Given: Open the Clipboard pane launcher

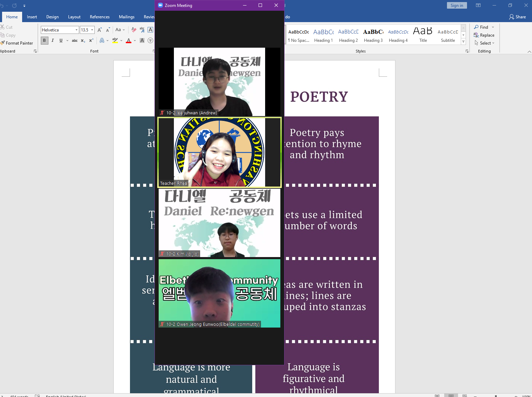Looking at the screenshot, I should (x=35, y=51).
